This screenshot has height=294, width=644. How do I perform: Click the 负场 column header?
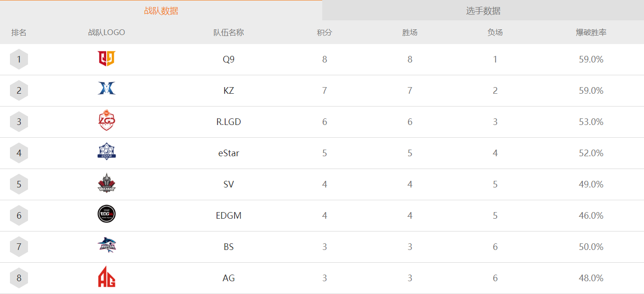[x=495, y=33]
